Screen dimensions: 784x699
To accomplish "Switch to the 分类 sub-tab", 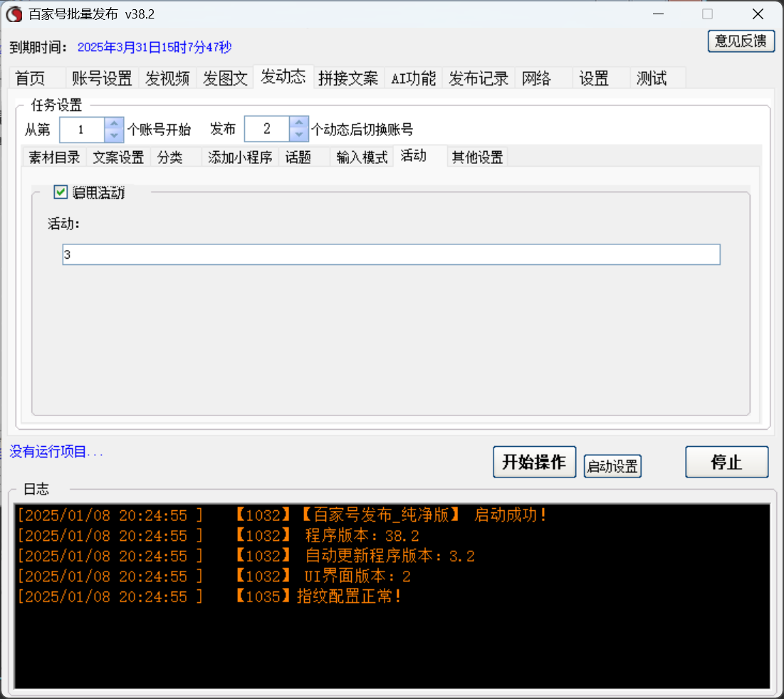I will 175,157.
